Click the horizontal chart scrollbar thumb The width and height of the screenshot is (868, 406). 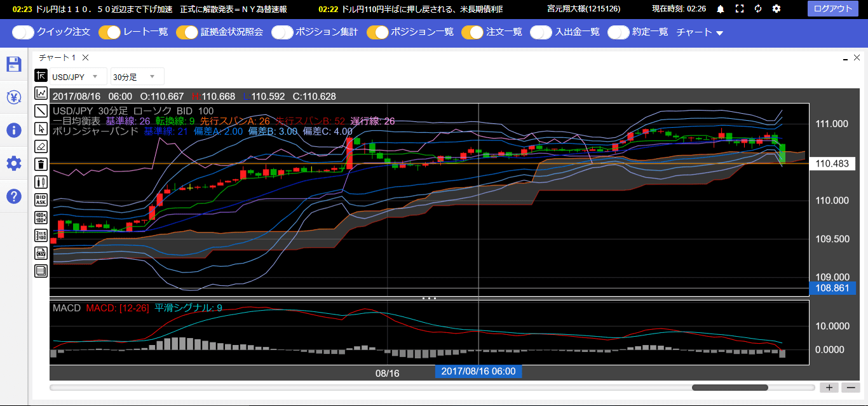[x=729, y=387]
